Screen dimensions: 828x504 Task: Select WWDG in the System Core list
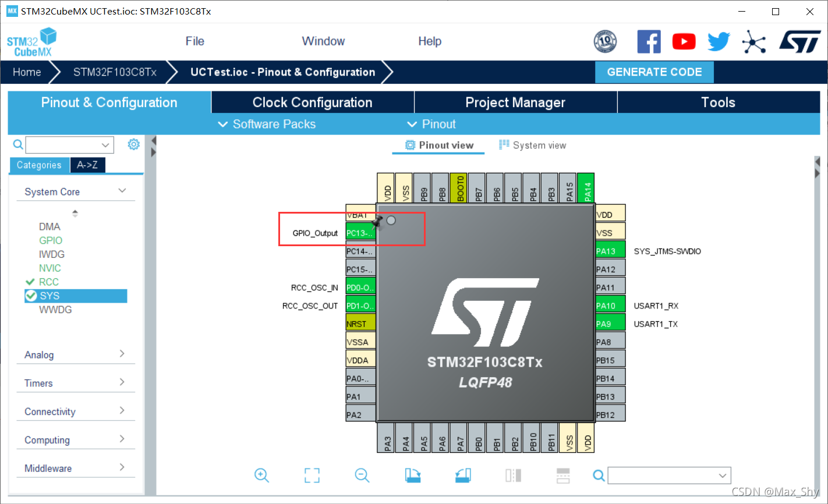point(55,310)
